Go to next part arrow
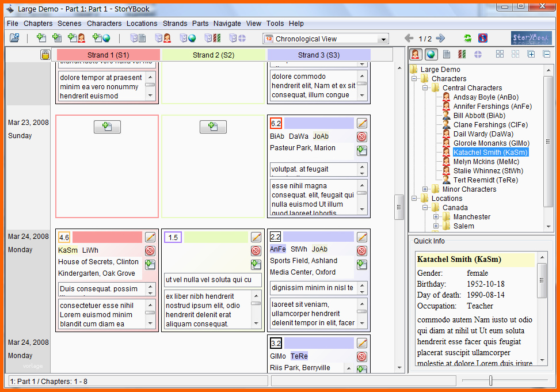560x392 pixels. tap(441, 38)
